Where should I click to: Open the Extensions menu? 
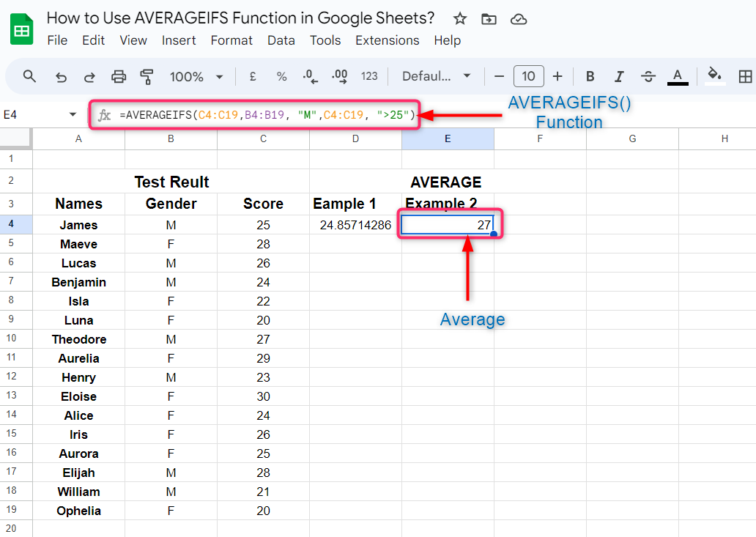pos(388,40)
